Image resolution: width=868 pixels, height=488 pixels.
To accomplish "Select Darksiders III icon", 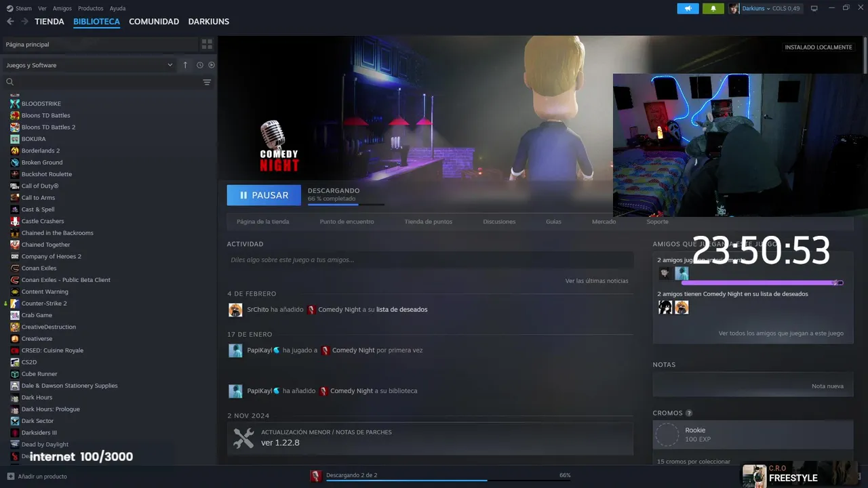I will (15, 432).
